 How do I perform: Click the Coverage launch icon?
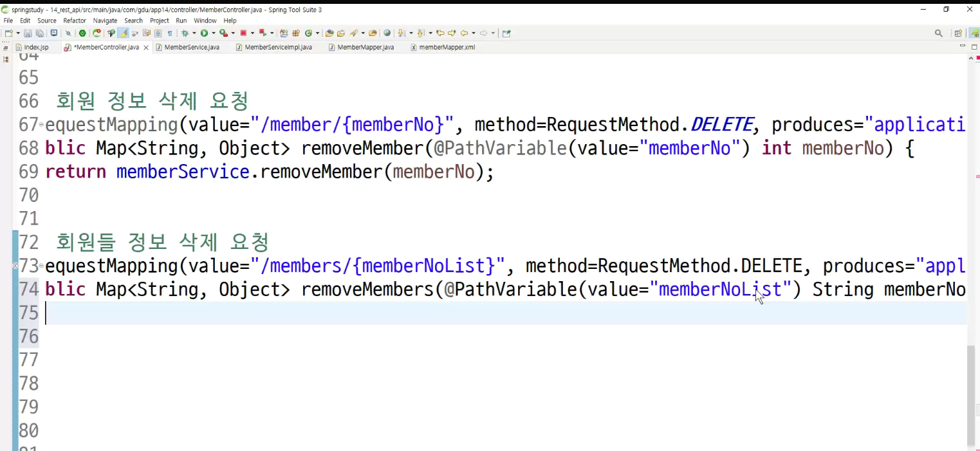pyautogui.click(x=223, y=33)
